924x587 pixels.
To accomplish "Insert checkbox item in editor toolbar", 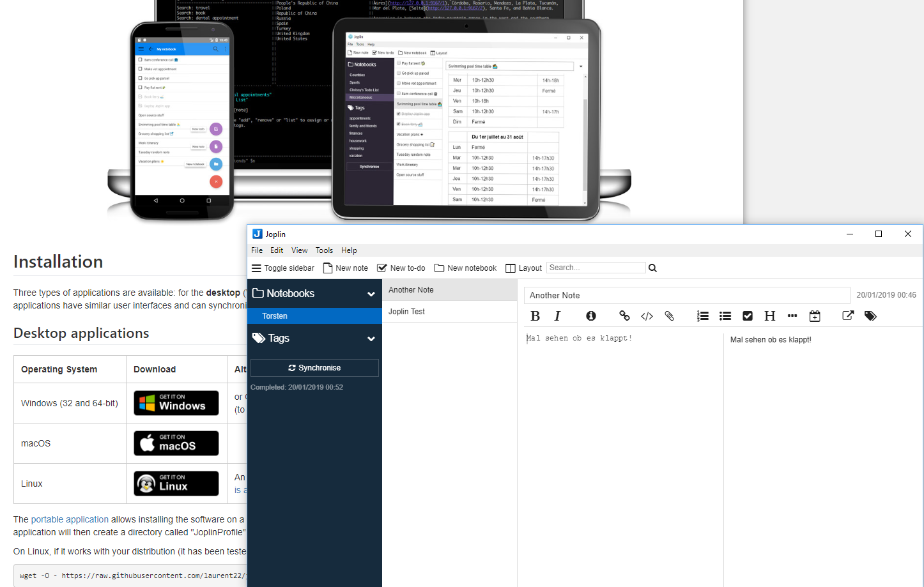I will (748, 316).
